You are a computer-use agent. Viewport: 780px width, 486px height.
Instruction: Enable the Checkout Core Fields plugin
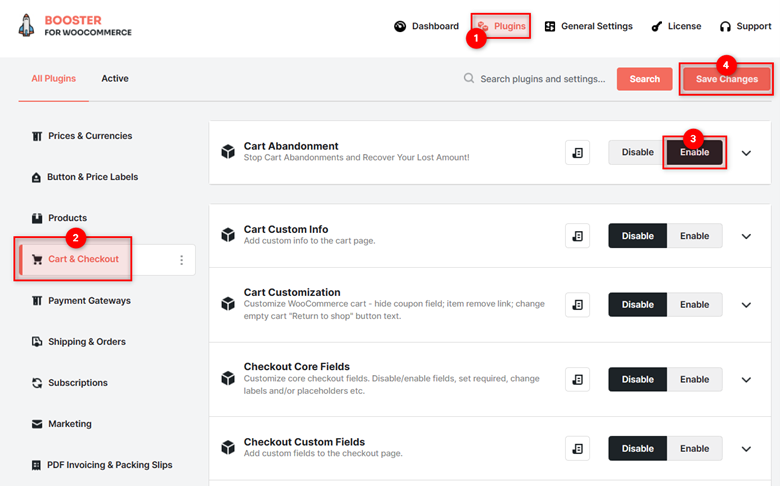(x=694, y=380)
